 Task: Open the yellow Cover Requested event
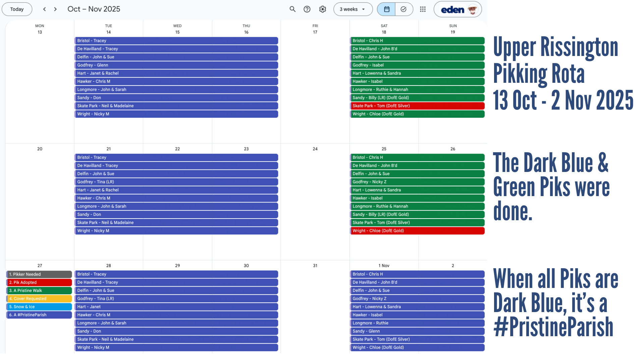(39, 298)
